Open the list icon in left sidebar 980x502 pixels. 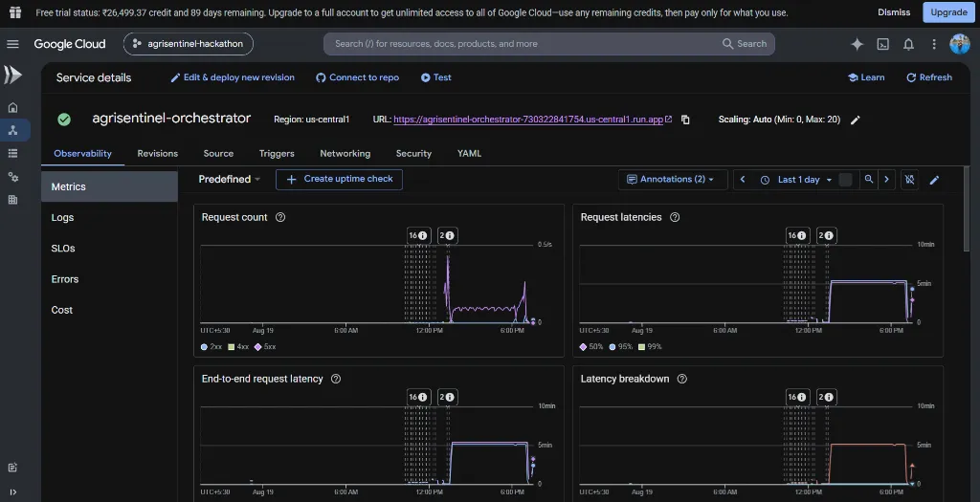click(x=12, y=154)
